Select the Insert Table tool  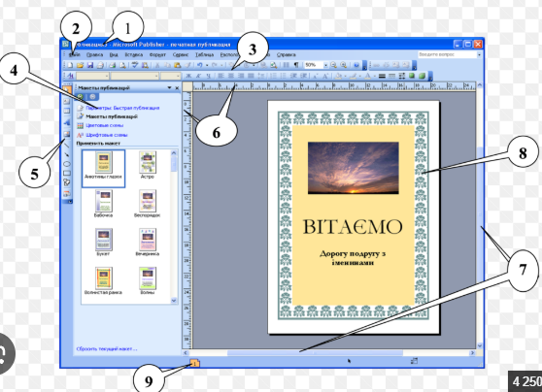click(x=67, y=111)
